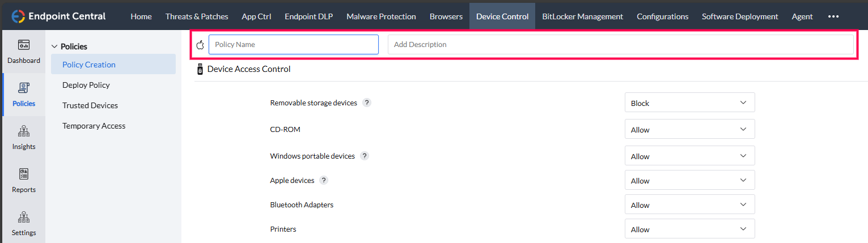Open the CD-ROM access dropdown
868x243 pixels.
coord(689,130)
